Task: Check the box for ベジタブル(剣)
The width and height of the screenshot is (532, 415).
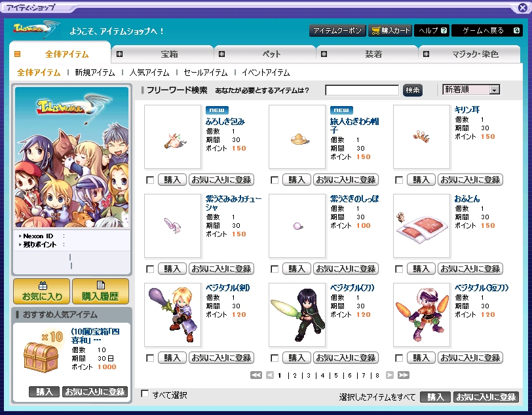Action: 150,358
